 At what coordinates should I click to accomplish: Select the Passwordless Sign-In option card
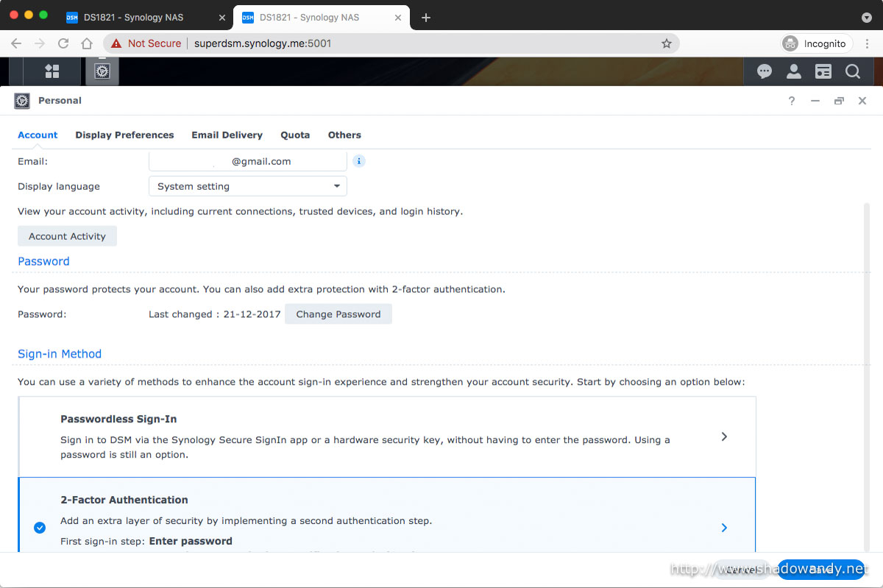pos(387,437)
